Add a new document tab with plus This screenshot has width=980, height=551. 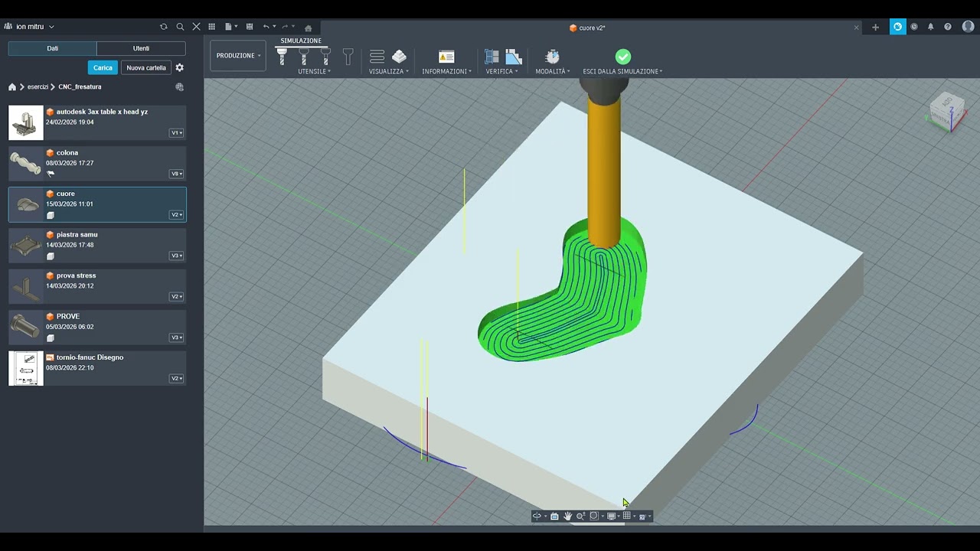click(x=875, y=28)
